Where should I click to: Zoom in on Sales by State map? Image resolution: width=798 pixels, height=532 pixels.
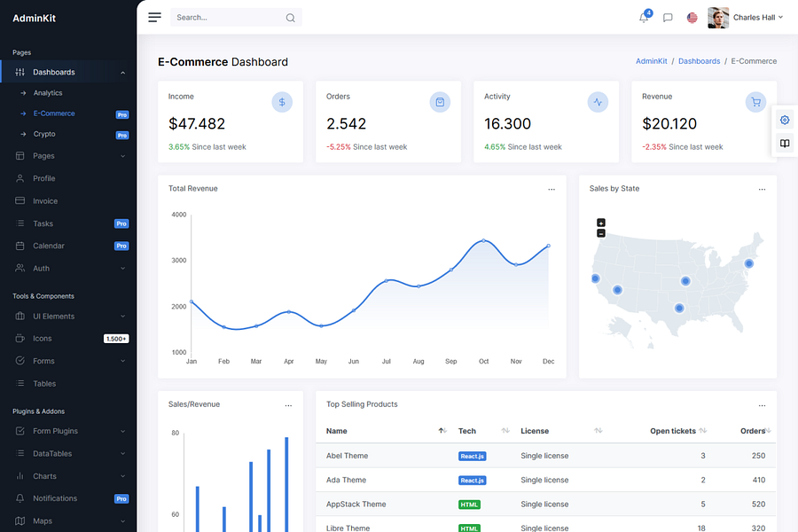[601, 223]
